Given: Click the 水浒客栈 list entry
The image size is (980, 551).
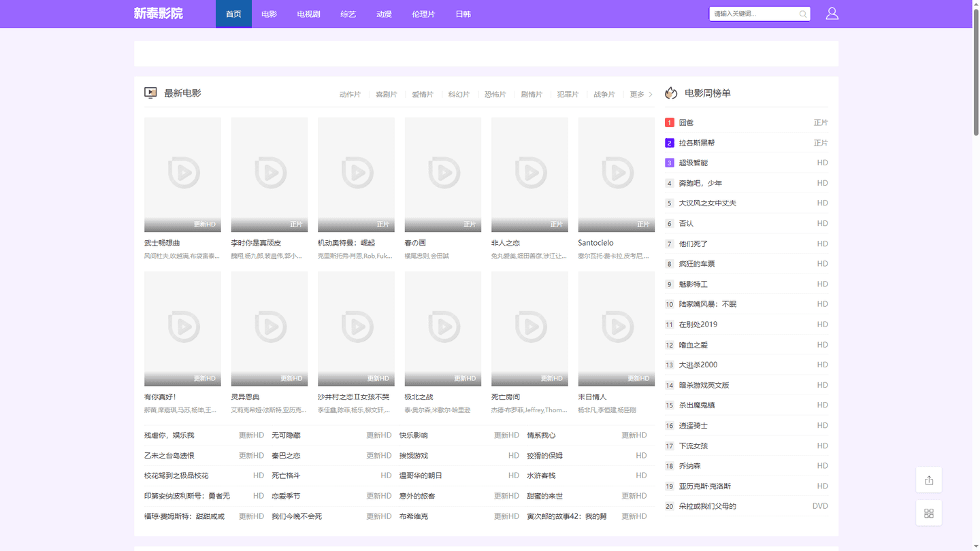Looking at the screenshot, I should 541,475.
